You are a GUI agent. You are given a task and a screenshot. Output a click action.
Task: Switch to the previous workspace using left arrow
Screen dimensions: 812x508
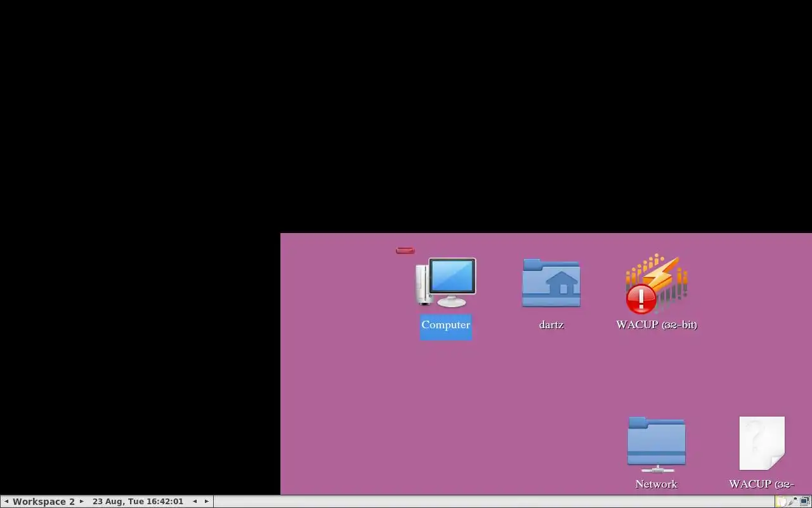(x=6, y=502)
